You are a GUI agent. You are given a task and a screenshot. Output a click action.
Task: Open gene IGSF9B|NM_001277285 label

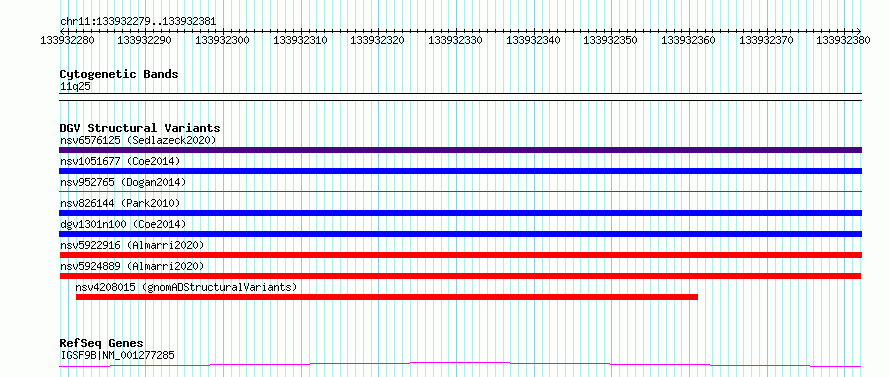click(x=117, y=355)
